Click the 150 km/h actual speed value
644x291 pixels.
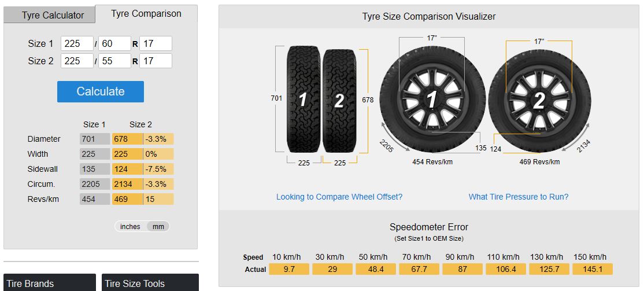(x=592, y=269)
